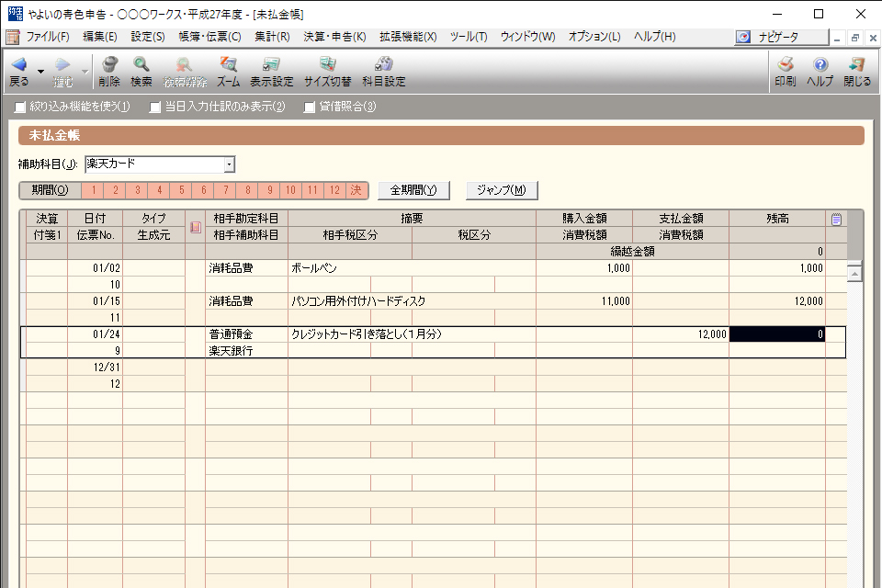Click the 普通預金 account cell
The image size is (882, 588).
coord(246,334)
